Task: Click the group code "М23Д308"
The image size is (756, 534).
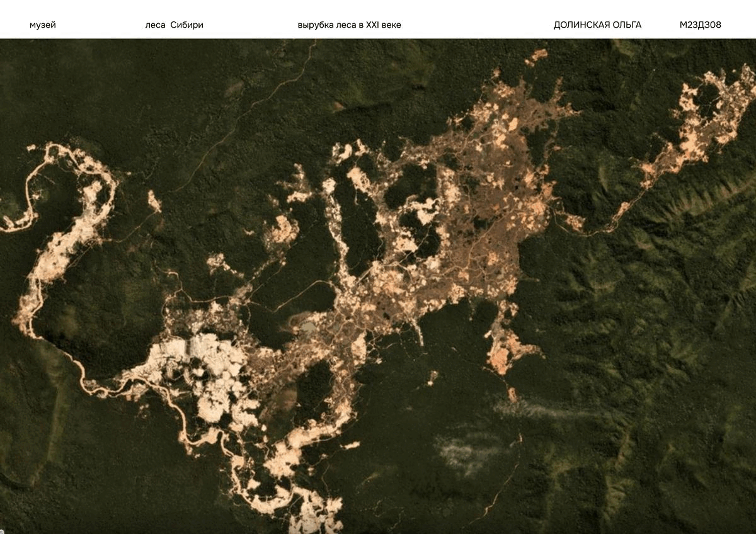Action: 701,25
